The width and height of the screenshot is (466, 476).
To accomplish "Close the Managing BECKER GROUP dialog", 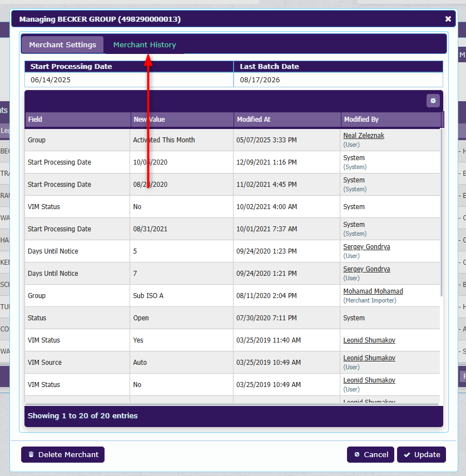I will [x=448, y=19].
